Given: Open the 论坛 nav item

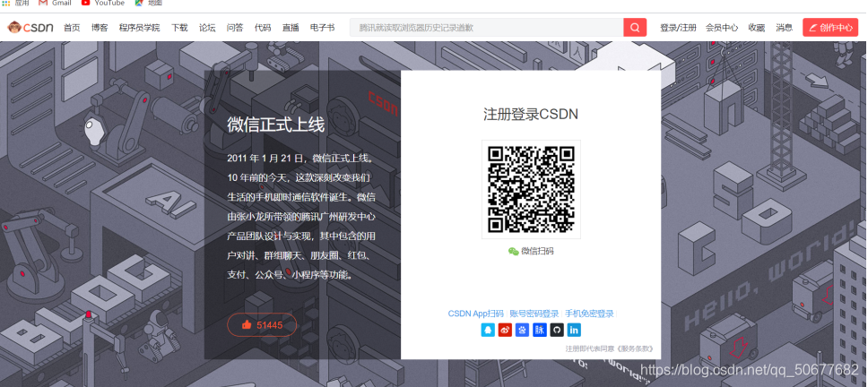Looking at the screenshot, I should click(207, 28).
